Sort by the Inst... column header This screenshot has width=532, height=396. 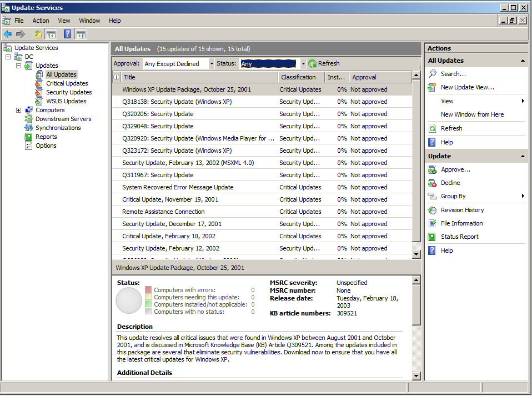tap(337, 77)
